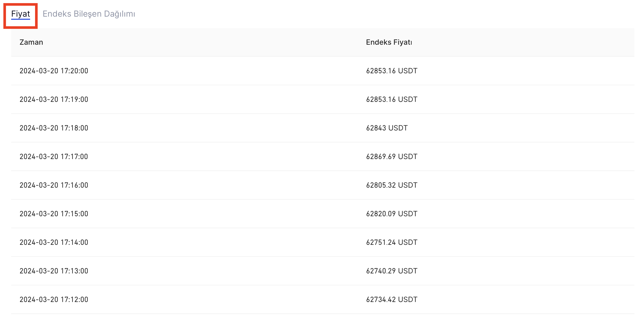Click the 17:15:00 timestamp cell
Image resolution: width=644 pixels, height=315 pixels.
pyautogui.click(x=54, y=214)
